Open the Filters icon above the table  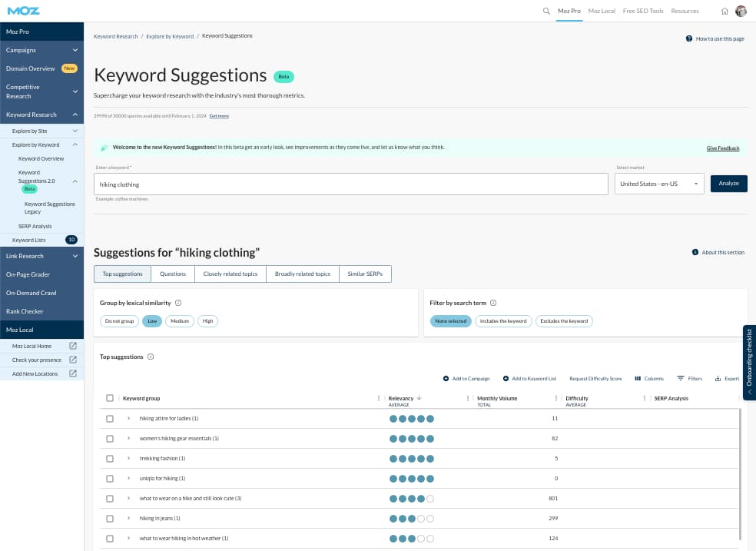point(681,379)
